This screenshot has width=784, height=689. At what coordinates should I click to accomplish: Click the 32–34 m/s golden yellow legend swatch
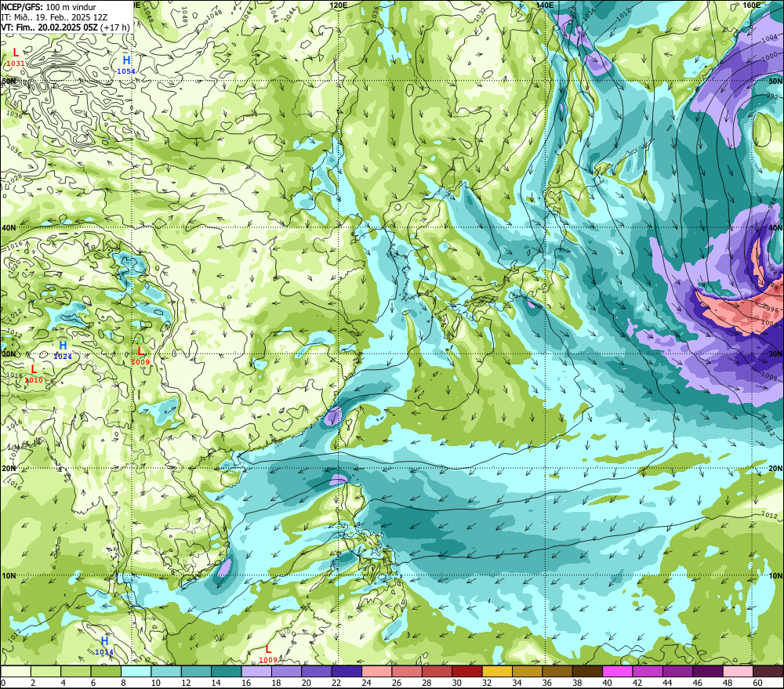[x=497, y=671]
